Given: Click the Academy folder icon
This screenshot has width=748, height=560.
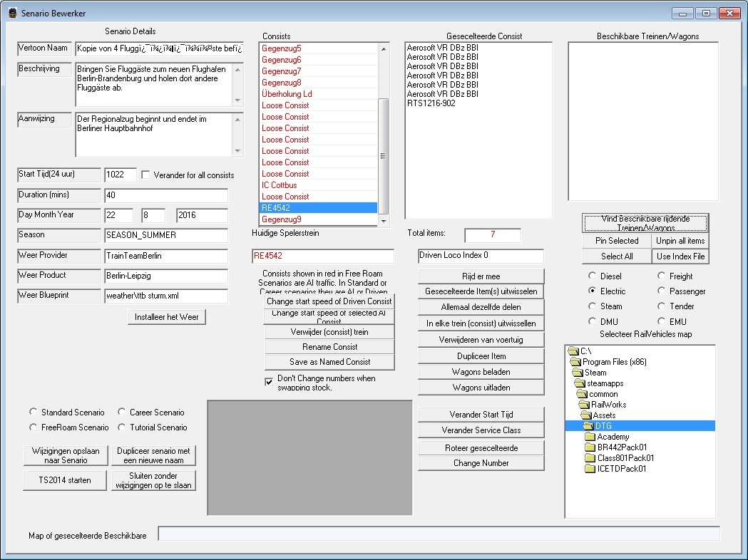Looking at the screenshot, I should (590, 437).
